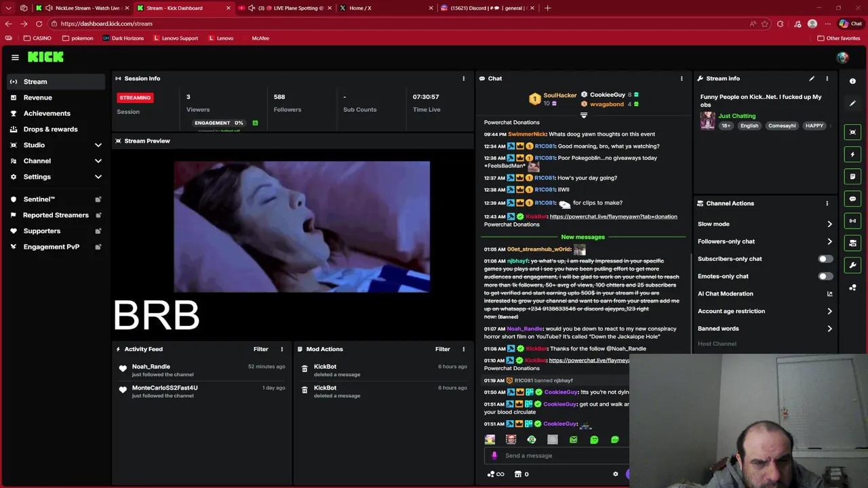The width and height of the screenshot is (868, 488).
Task: Click the engagement green indicator icon
Action: (x=255, y=123)
